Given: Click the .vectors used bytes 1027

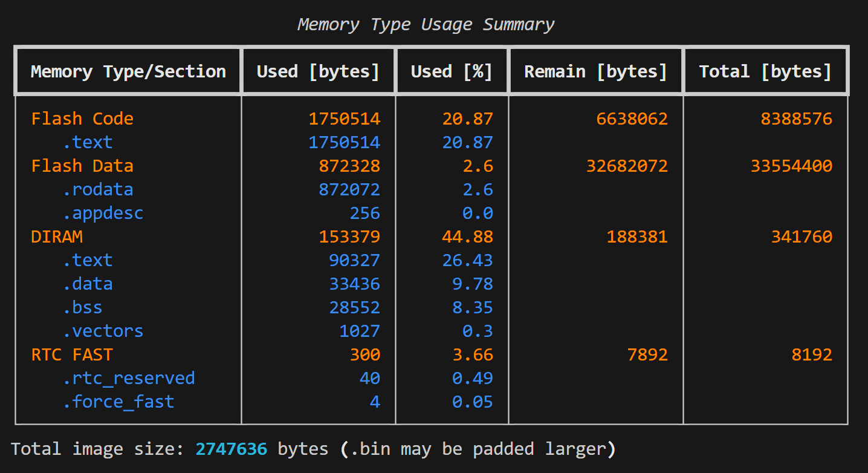Looking at the screenshot, I should click(360, 331).
